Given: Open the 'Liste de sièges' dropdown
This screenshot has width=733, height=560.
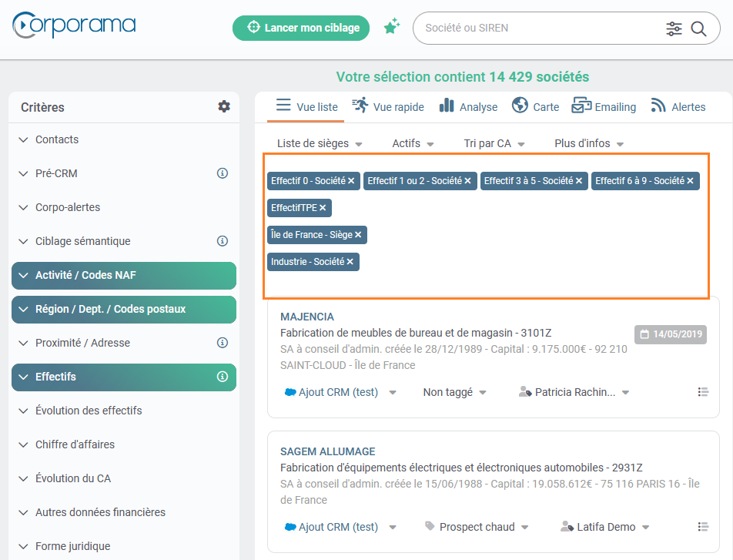Looking at the screenshot, I should [x=320, y=143].
